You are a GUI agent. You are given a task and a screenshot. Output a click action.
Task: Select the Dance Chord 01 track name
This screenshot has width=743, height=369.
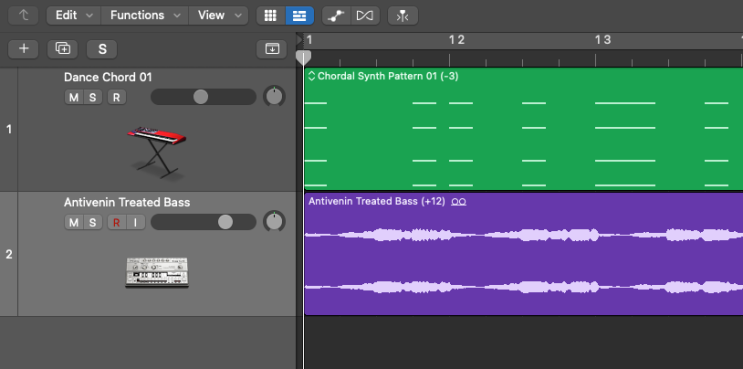click(x=108, y=77)
